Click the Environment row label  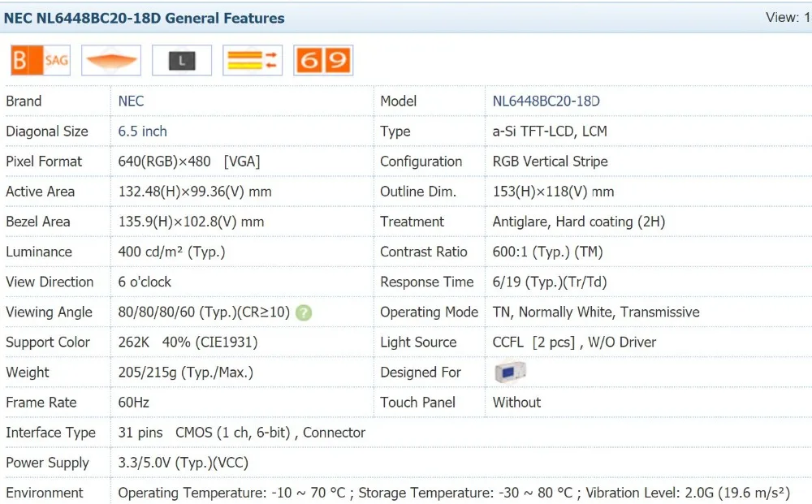(x=45, y=493)
